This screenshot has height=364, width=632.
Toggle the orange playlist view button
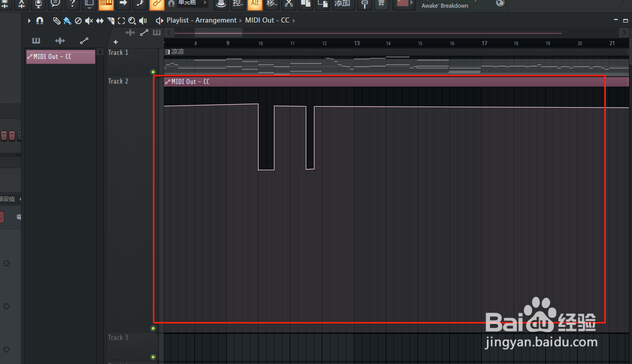coord(106,4)
